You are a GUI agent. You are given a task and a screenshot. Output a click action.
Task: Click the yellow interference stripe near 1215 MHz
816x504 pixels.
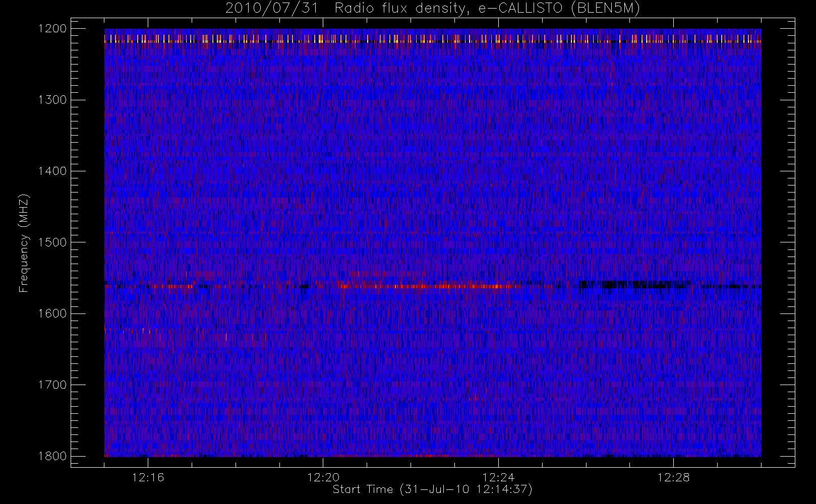coord(433,39)
